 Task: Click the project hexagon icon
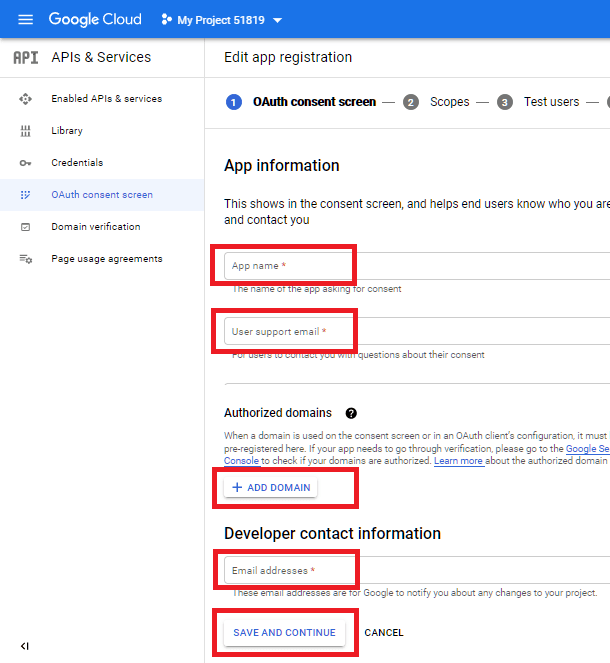167,19
